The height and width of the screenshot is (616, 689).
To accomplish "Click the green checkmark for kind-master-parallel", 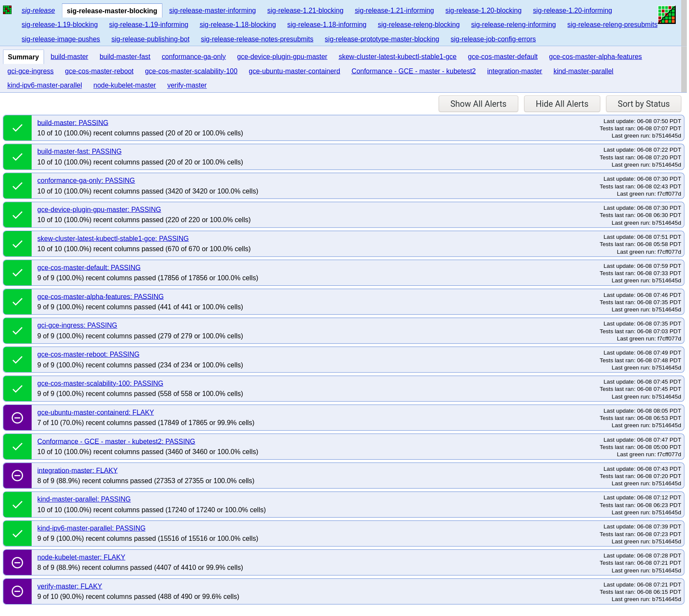I will [x=18, y=505].
